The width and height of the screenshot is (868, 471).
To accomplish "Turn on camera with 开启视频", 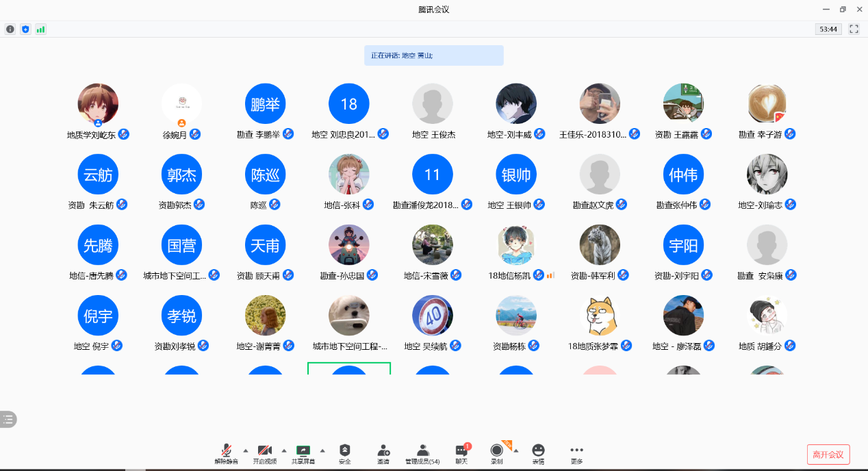I will point(265,453).
